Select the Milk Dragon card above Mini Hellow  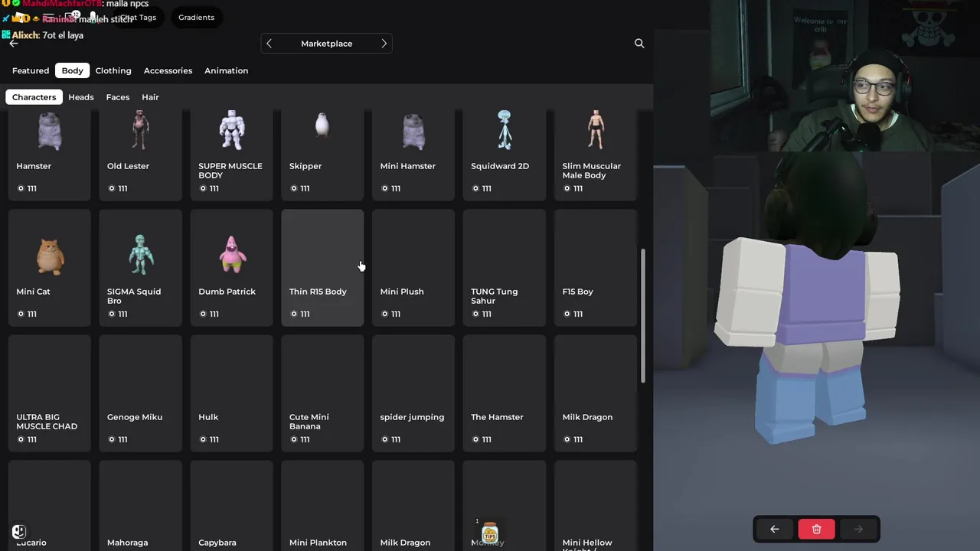pyautogui.click(x=596, y=393)
